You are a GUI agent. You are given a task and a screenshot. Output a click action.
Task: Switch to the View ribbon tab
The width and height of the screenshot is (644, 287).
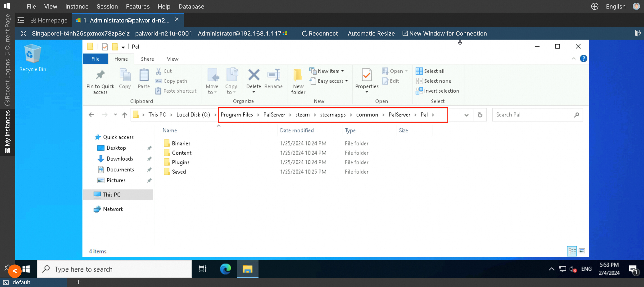(172, 59)
